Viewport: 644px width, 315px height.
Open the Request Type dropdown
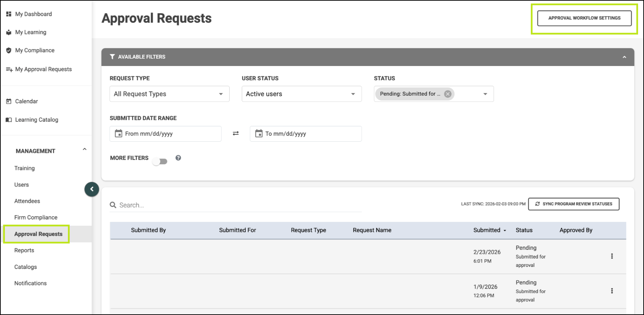tap(169, 94)
